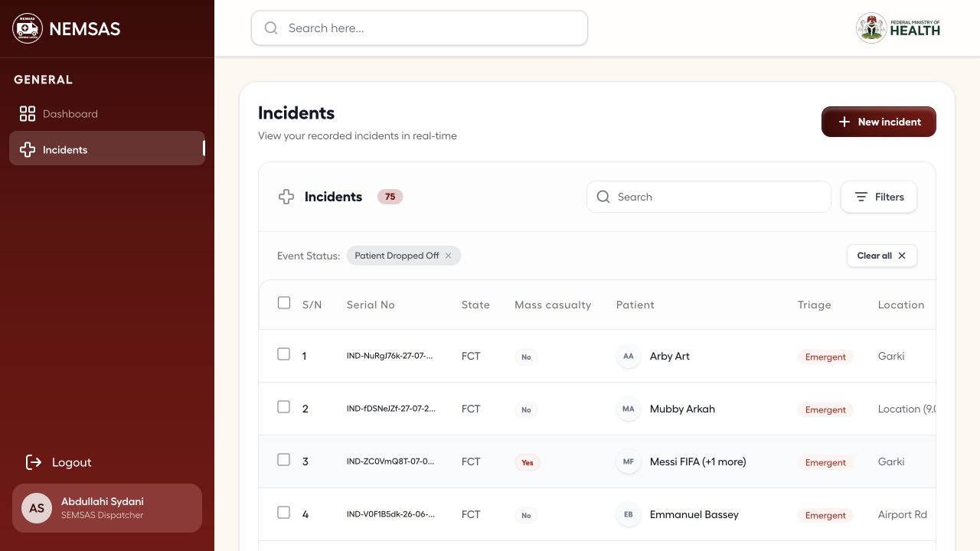Open the Dashboard menu item
The height and width of the screenshot is (551, 980).
coord(107,114)
